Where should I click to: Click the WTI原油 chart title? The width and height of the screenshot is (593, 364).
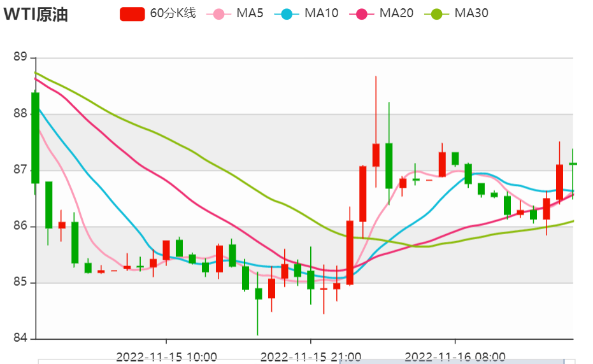pos(36,15)
